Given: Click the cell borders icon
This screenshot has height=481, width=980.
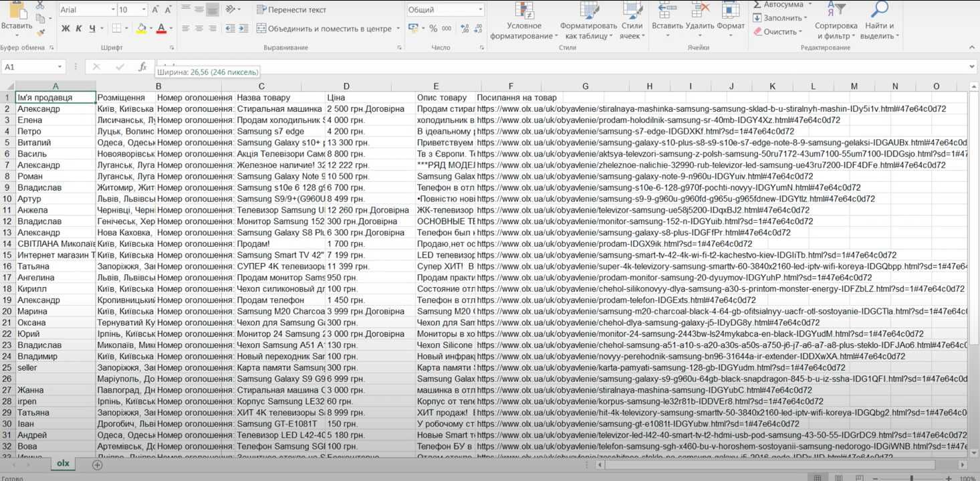Looking at the screenshot, I should pyautogui.click(x=116, y=29).
